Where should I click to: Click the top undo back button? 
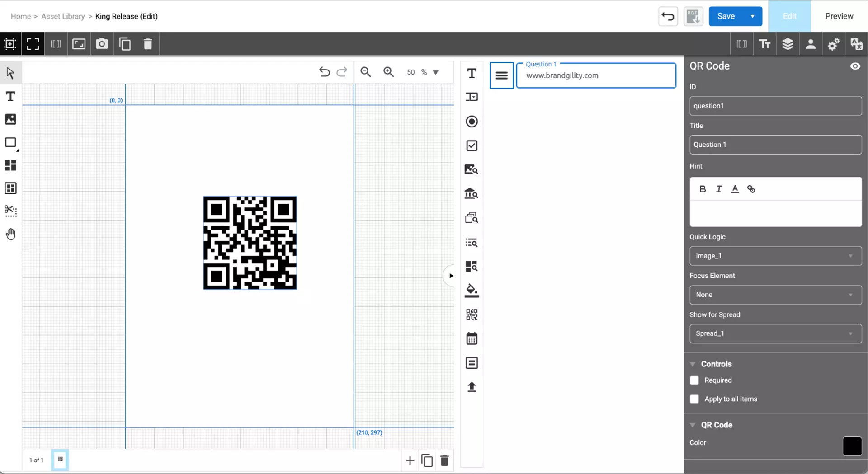click(668, 16)
